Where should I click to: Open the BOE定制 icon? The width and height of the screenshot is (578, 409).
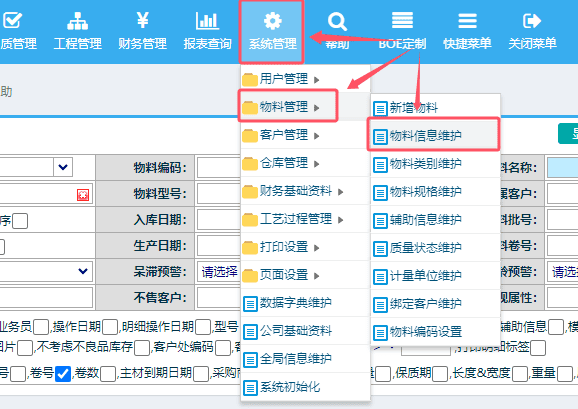pos(402,20)
